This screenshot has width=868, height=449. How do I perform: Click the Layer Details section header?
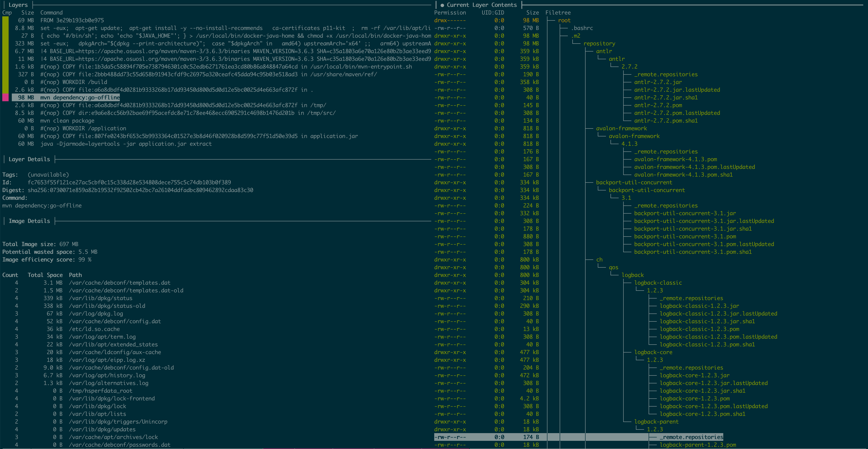click(x=29, y=159)
